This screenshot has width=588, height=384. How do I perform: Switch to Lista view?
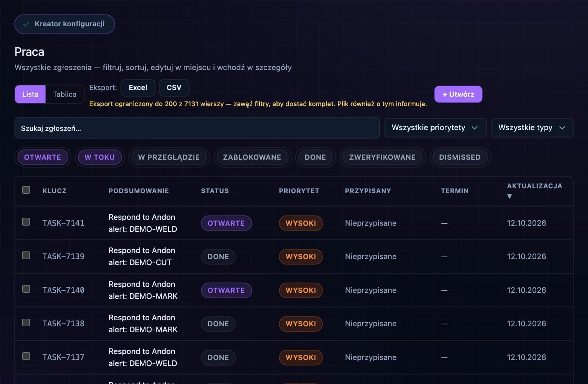30,94
